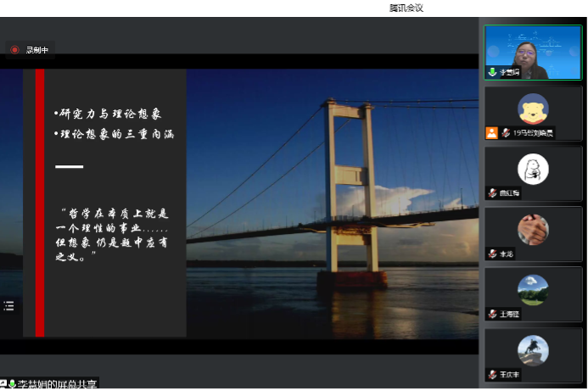Select the landscape photo avatar tile
588x390 pixels.
coord(533,289)
